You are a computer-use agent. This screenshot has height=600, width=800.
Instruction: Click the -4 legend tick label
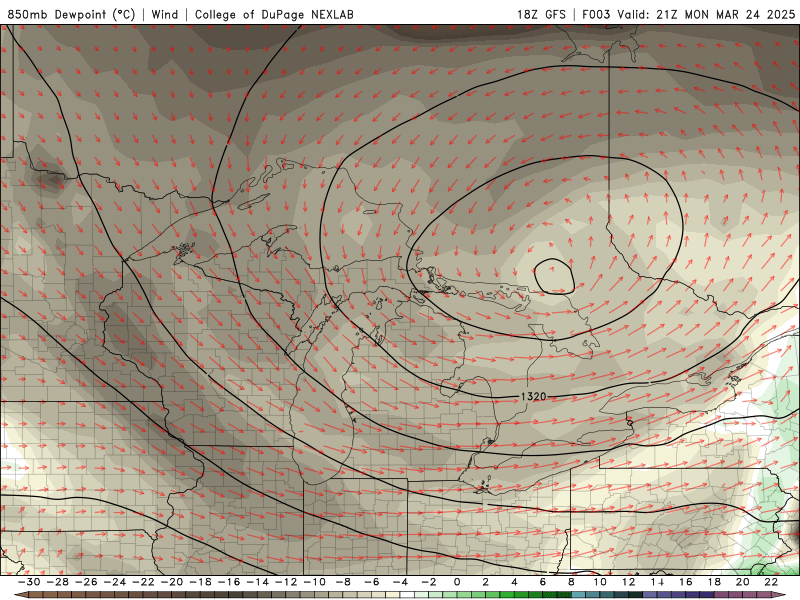(401, 582)
